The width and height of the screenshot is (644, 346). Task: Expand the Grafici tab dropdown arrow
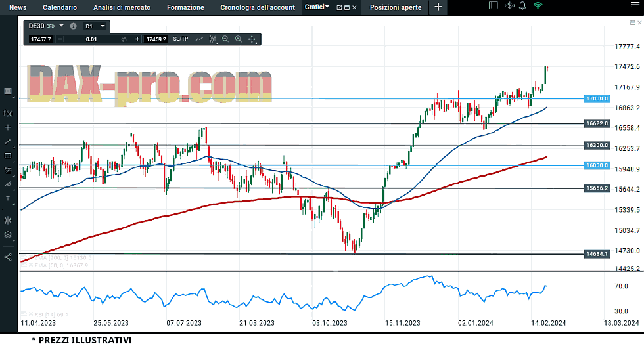(x=327, y=7)
